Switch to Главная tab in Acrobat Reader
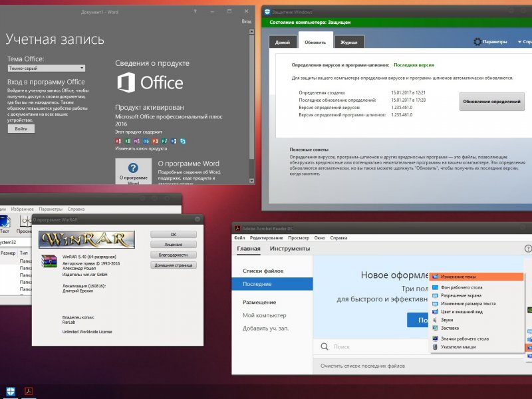 249,249
